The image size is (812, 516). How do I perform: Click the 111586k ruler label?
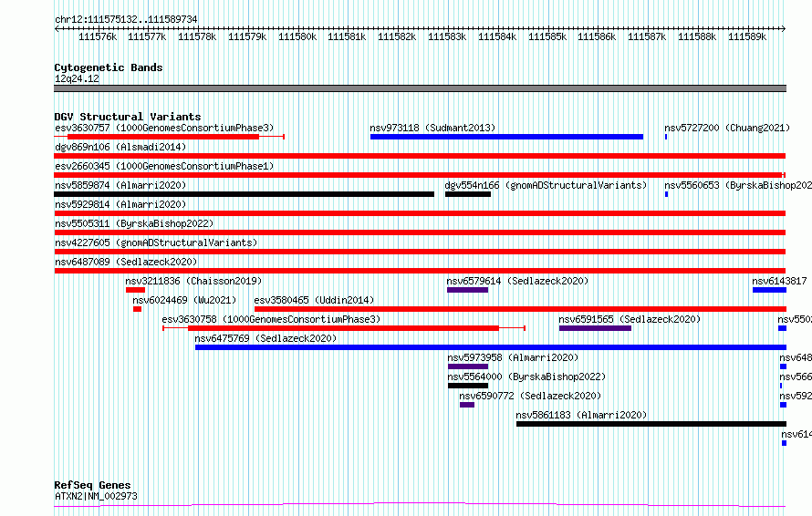point(597,36)
